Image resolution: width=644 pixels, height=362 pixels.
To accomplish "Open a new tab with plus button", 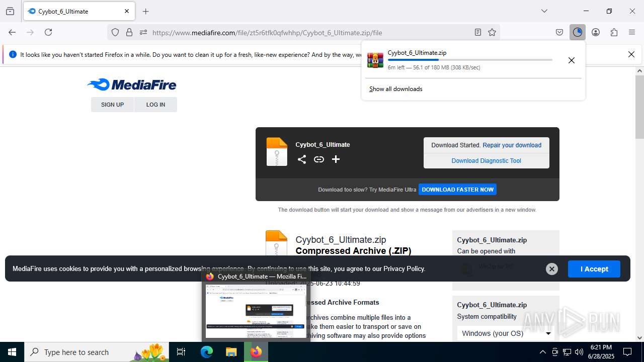I will pyautogui.click(x=145, y=11).
